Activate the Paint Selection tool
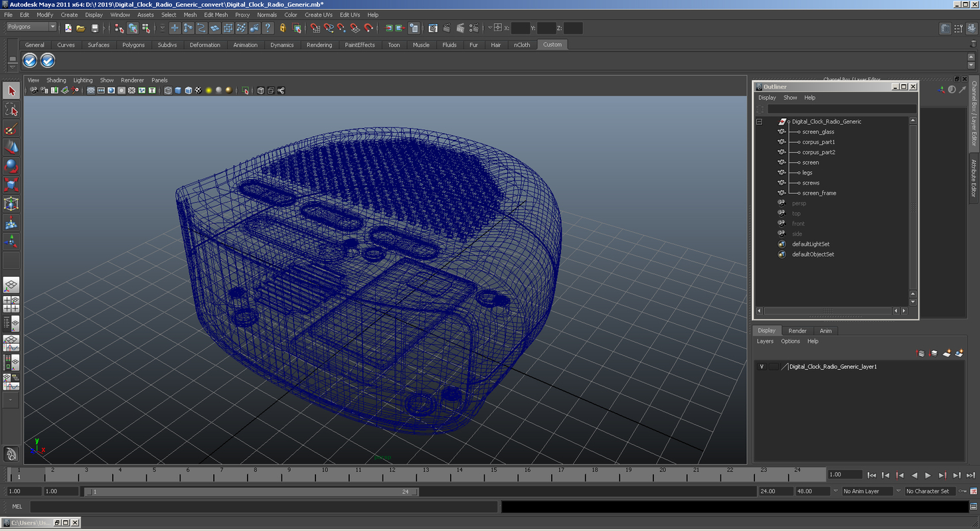Viewport: 980px width, 531px height. (11, 128)
